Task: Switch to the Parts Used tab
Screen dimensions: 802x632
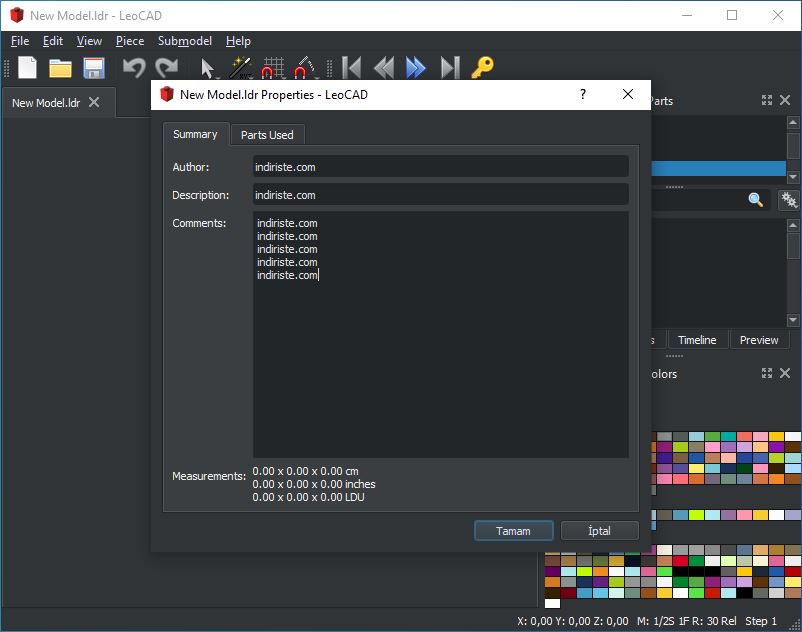Action: [268, 135]
